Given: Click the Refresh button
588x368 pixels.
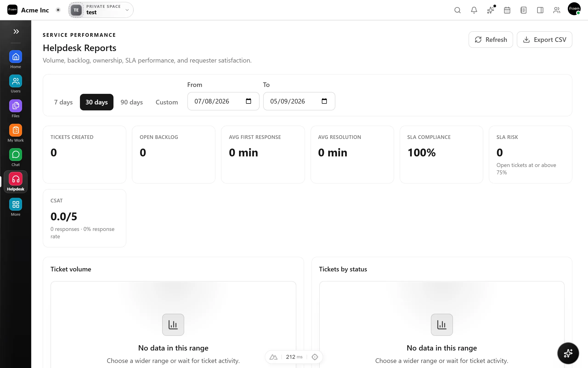Looking at the screenshot, I should [x=491, y=39].
